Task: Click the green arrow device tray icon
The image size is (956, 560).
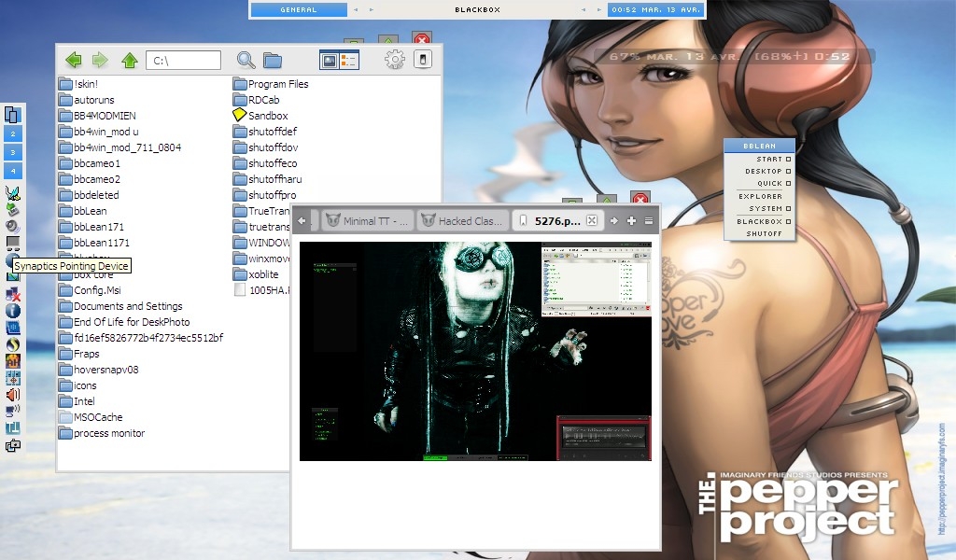Action: [x=13, y=210]
